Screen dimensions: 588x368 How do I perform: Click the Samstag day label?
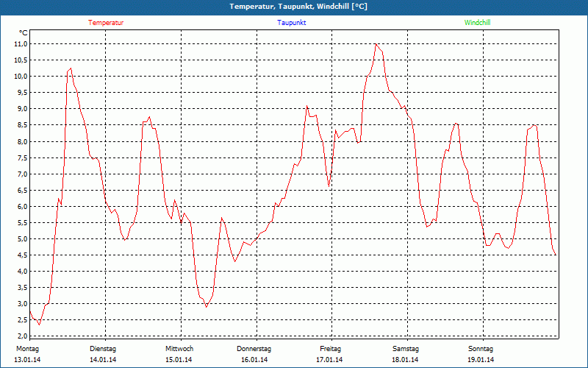pyautogui.click(x=406, y=349)
